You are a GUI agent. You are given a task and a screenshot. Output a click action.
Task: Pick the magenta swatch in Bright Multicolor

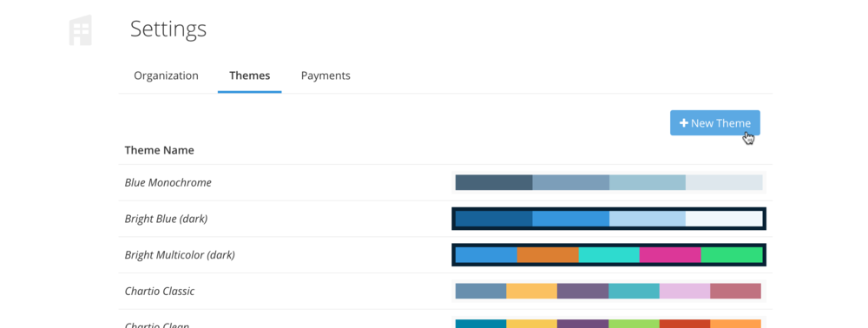coord(670,255)
